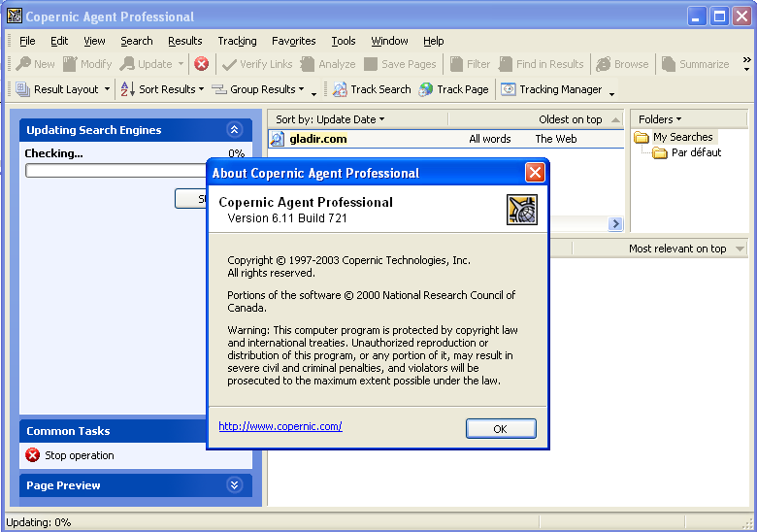757x532 pixels.
Task: Open the View menu
Action: 94,41
